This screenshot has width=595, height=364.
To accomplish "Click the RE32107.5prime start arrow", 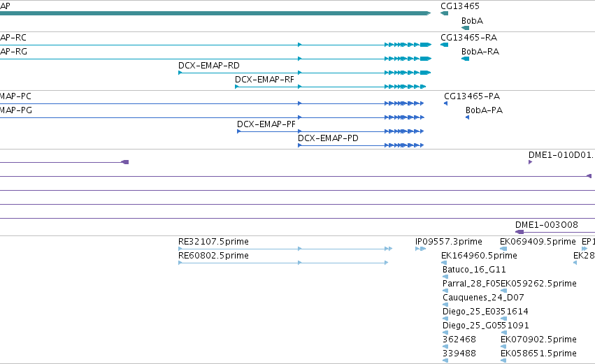I will point(180,249).
